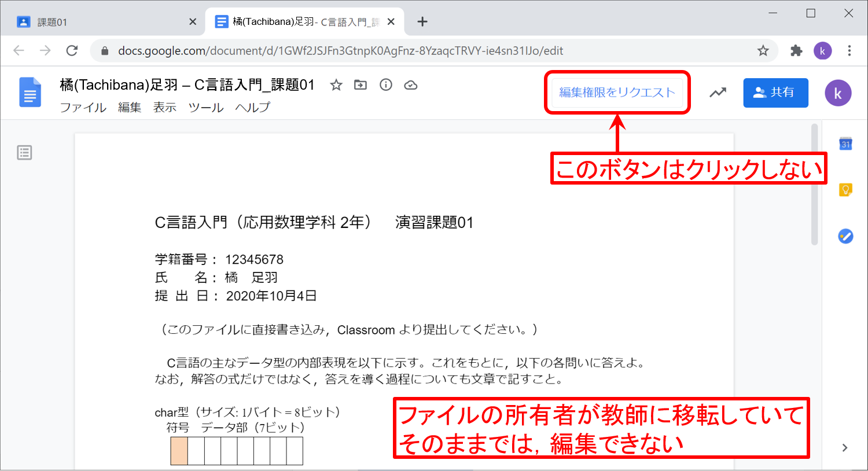
Task: Open the Chrome profile k icon
Action: [823, 51]
